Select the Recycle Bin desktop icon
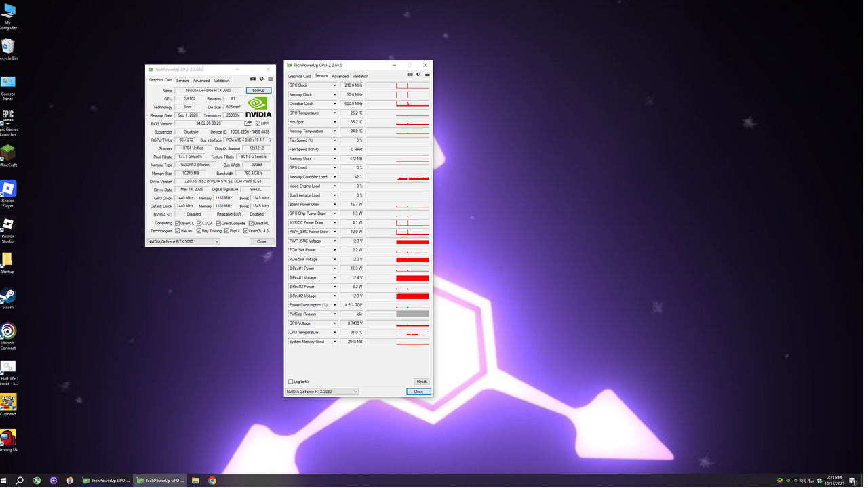Viewport: 868px width, 488px height. [8, 49]
